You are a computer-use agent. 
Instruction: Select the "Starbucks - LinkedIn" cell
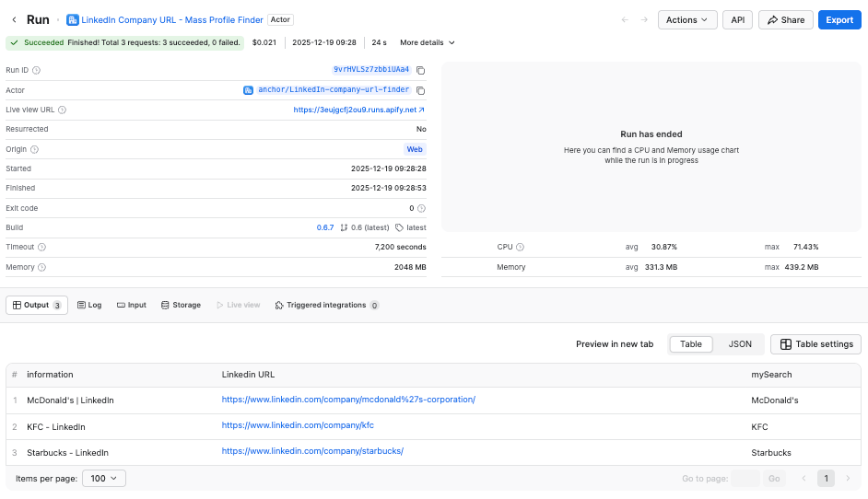click(x=67, y=453)
